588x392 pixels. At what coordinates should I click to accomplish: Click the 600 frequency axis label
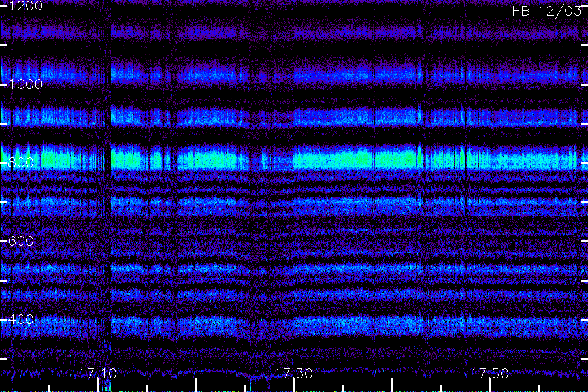[22, 241]
